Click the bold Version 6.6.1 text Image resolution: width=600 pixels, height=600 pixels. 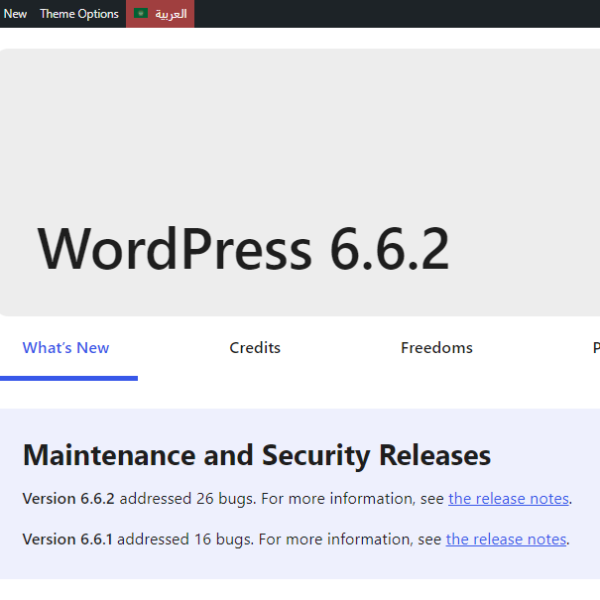(x=67, y=539)
